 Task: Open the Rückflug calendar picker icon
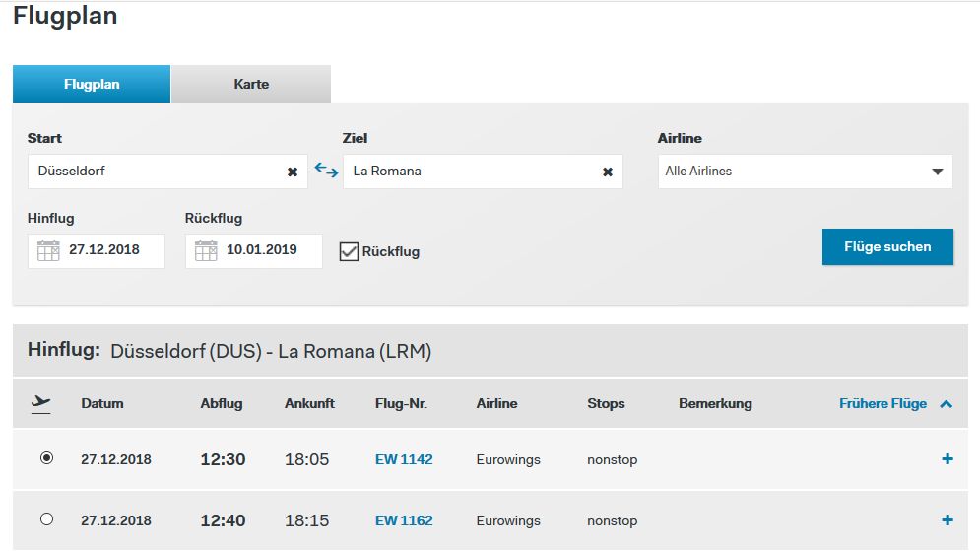click(206, 250)
